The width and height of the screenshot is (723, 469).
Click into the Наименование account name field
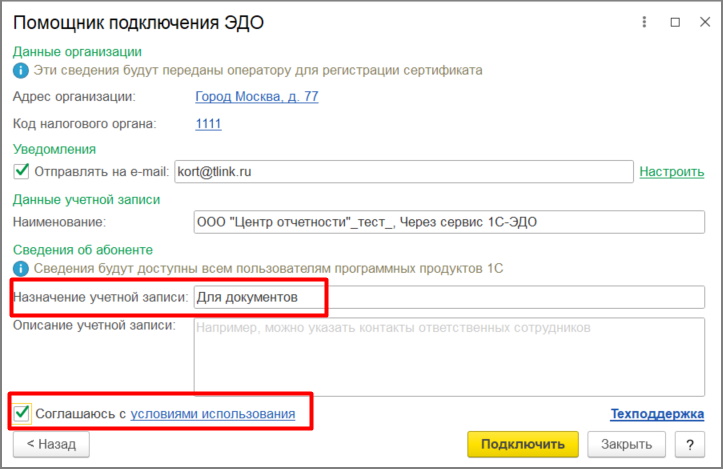(449, 222)
